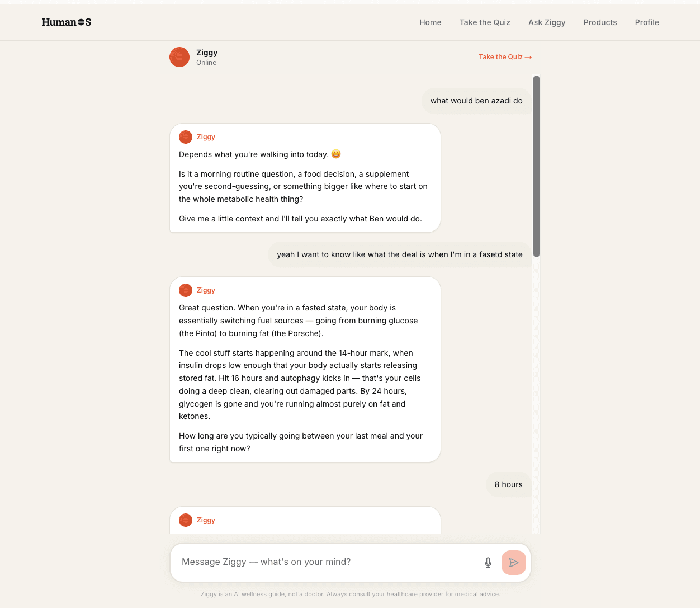Click Ziggy avatar on the partially visible last message
The height and width of the screenshot is (608, 700).
[186, 520]
